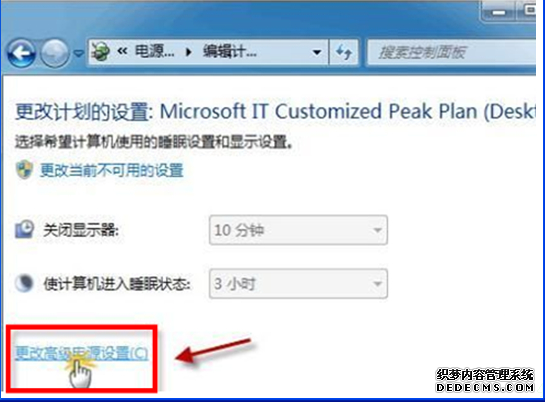Open the 3 小时 sleep timeout dropdown
Screen dimensions: 545x402
point(298,284)
